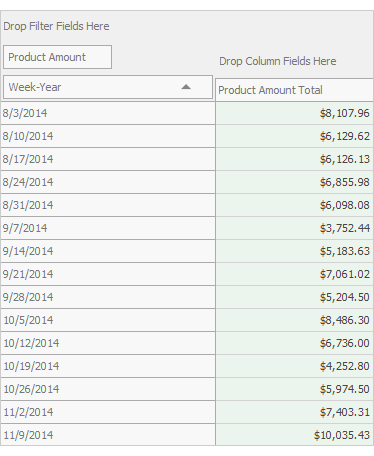374x456 pixels.
Task: Click the $8,107.96 cell
Action: 294,113
